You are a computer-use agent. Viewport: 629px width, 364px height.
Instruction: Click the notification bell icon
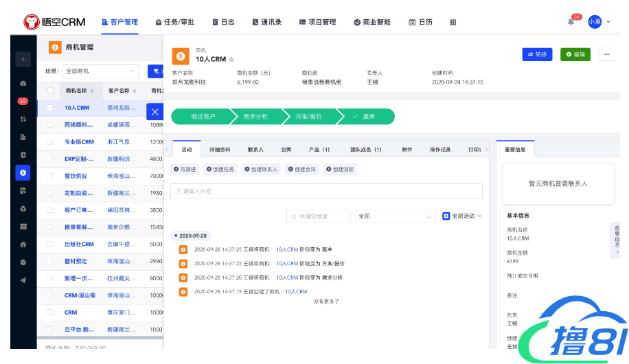(571, 22)
